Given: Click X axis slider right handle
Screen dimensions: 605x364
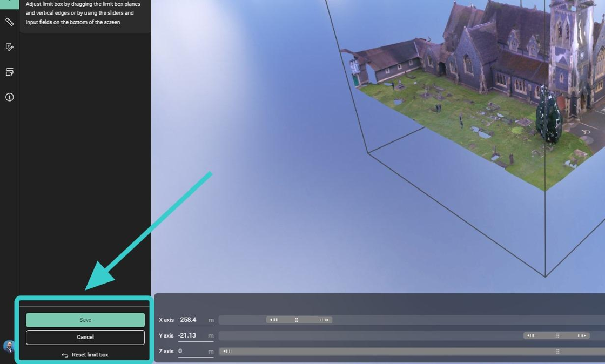Looking at the screenshot, I should click(325, 320).
